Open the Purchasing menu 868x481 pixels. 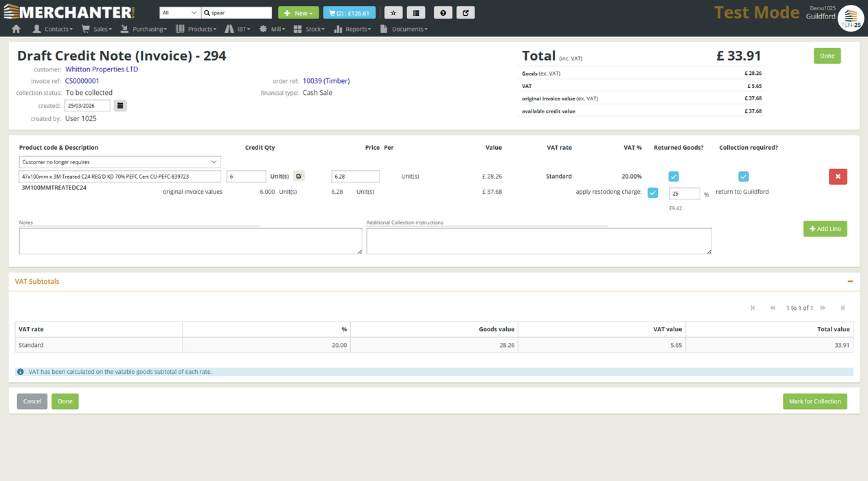tap(144, 29)
